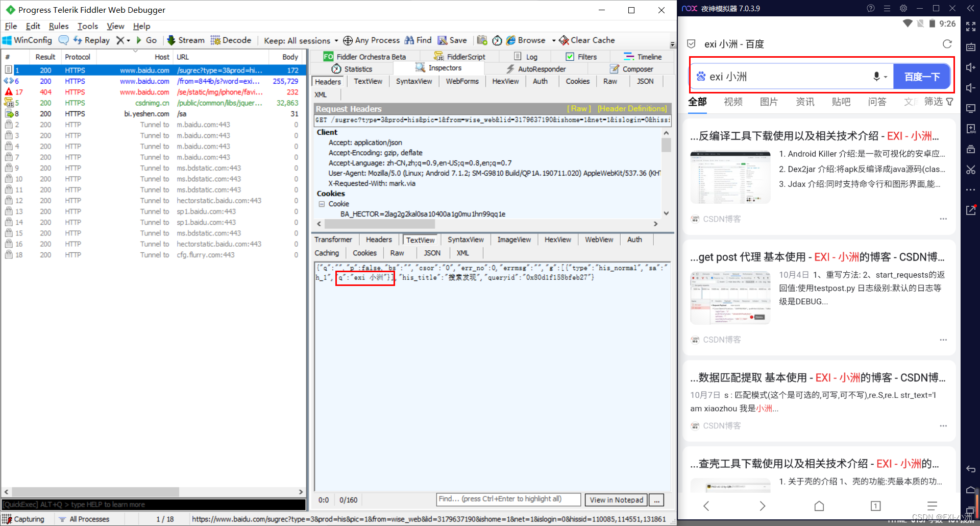Viewport: 980px width, 526px height.
Task: Click Find binoculars button
Action: pyautogui.click(x=418, y=40)
